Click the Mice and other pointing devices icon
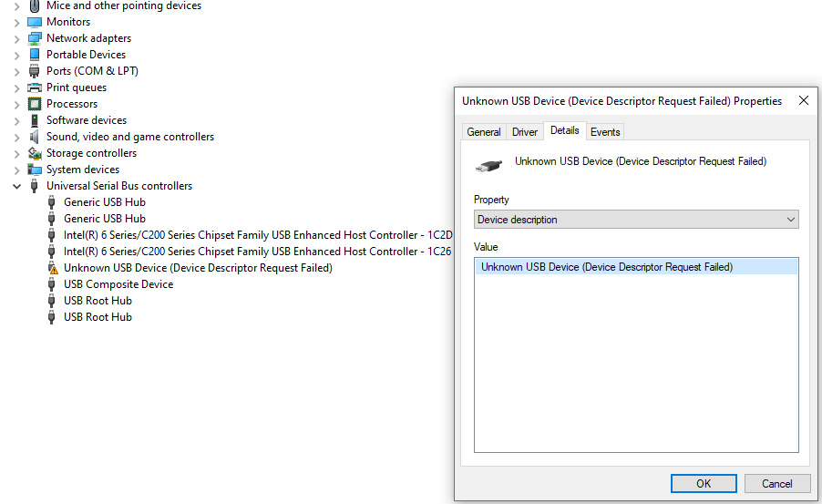Screen dimensions: 822x504 point(35,5)
